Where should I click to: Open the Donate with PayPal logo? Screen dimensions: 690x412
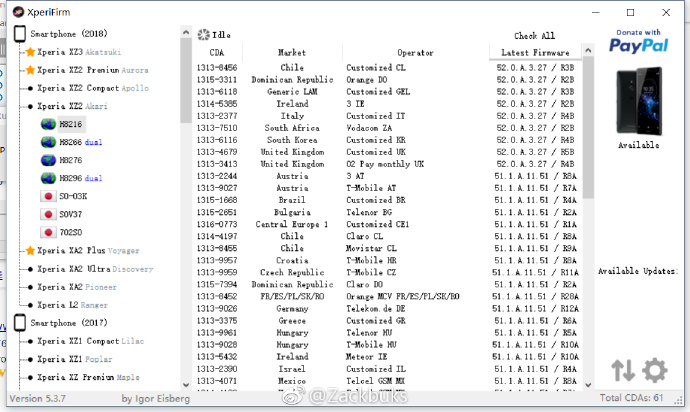(639, 41)
